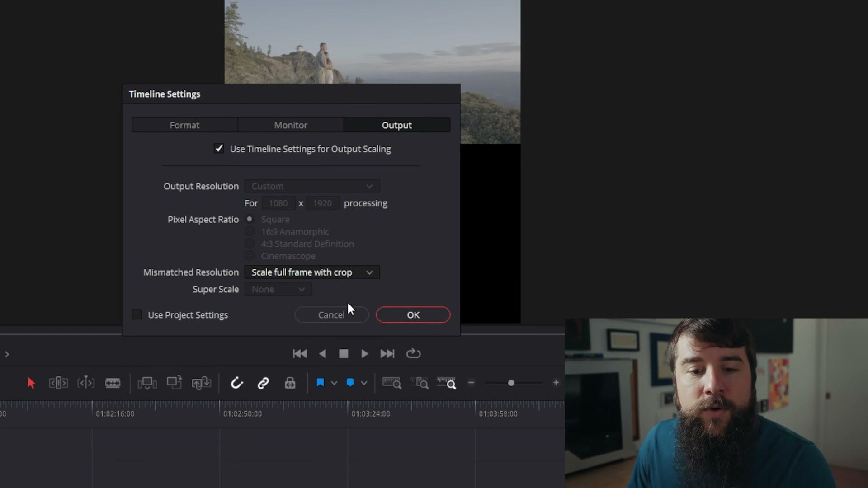Click the Play forward button
868x488 pixels.
point(365,354)
